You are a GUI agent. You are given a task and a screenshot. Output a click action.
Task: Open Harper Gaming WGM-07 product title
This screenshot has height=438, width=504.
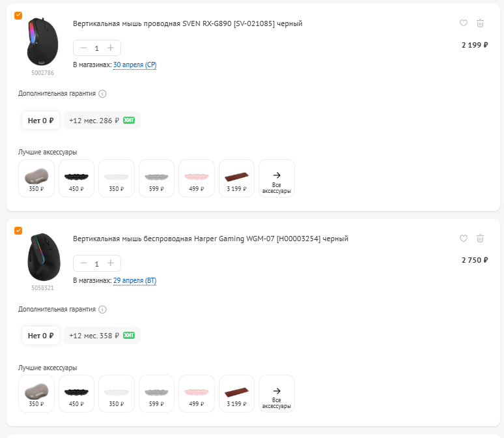(x=210, y=239)
